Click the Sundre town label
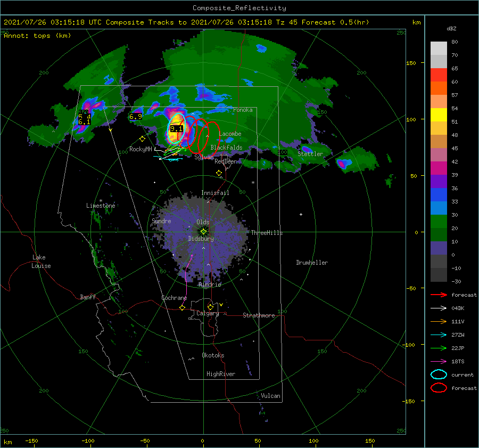 click(x=161, y=221)
